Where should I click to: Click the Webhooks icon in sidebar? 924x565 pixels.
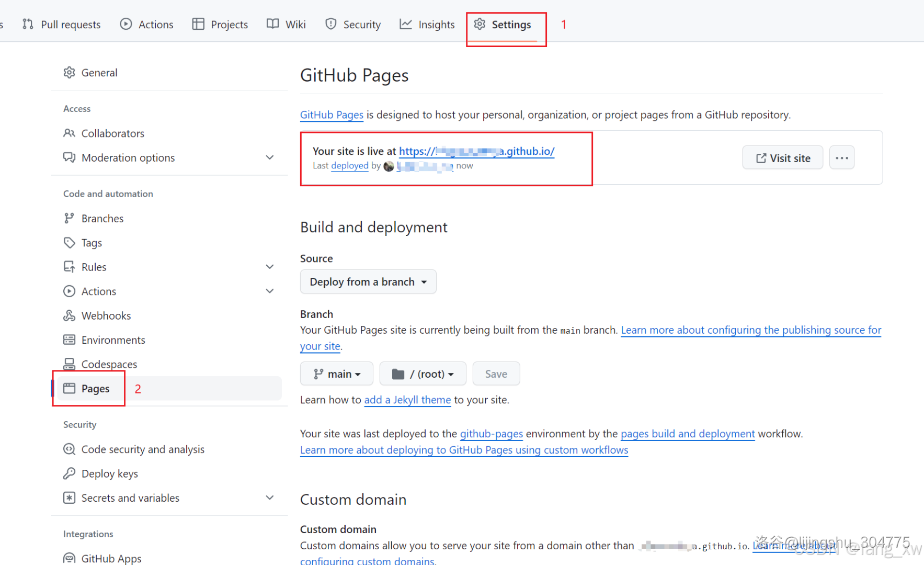tap(70, 315)
